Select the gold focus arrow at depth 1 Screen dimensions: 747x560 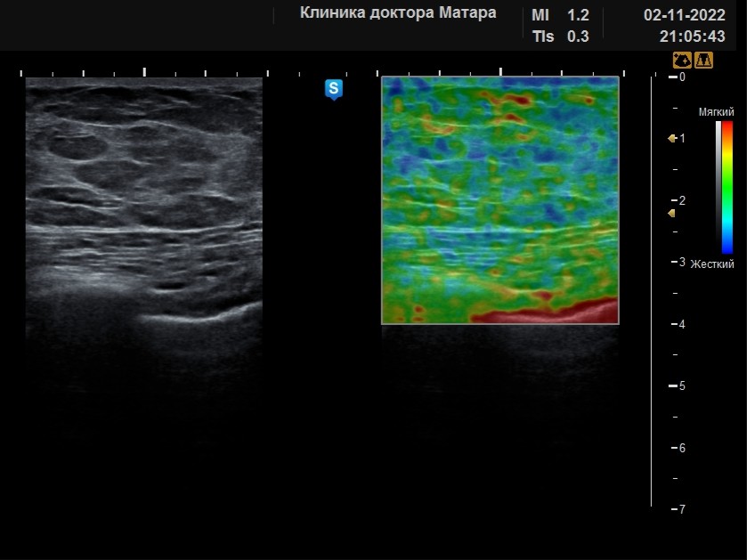672,138
